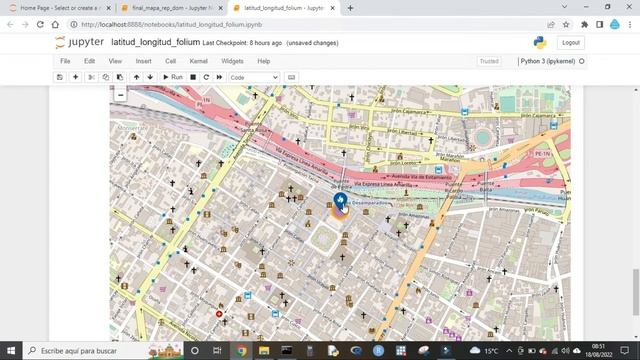
Task: Restart the kernel icon
Action: pyautogui.click(x=206, y=77)
